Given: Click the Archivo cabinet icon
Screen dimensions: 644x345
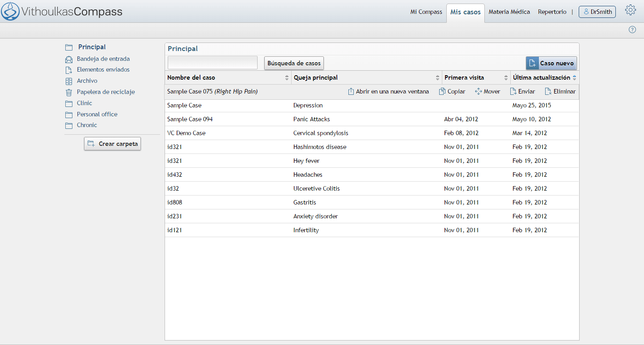Looking at the screenshot, I should click(x=68, y=81).
